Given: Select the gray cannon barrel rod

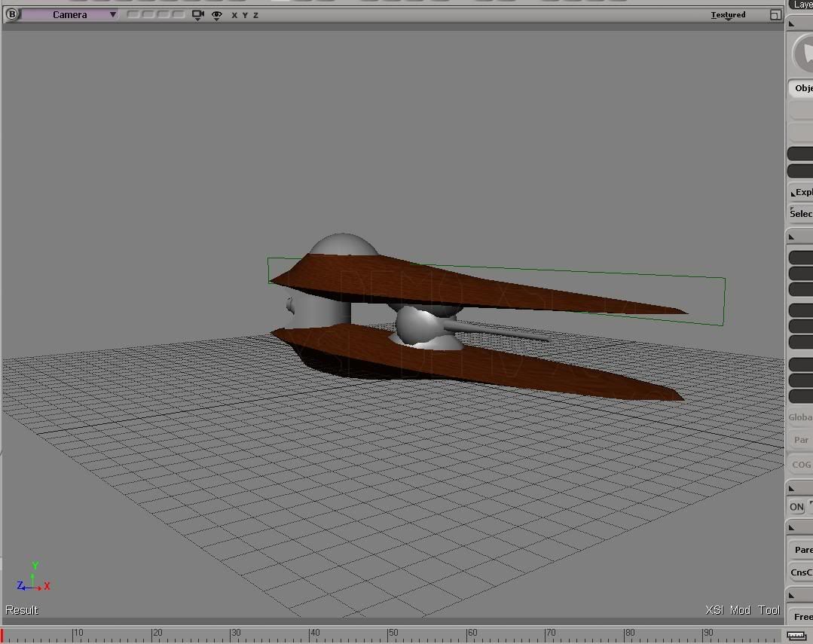Looking at the screenshot, I should click(x=498, y=332).
